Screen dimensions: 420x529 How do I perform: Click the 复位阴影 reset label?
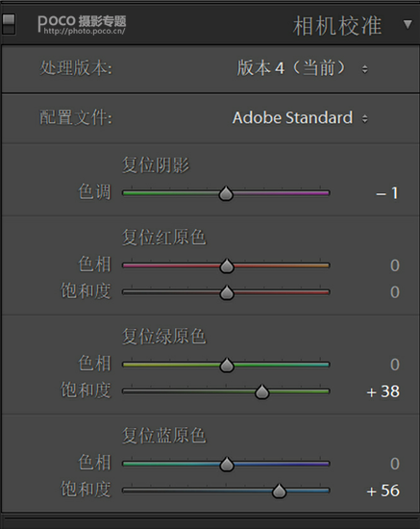[x=156, y=165]
